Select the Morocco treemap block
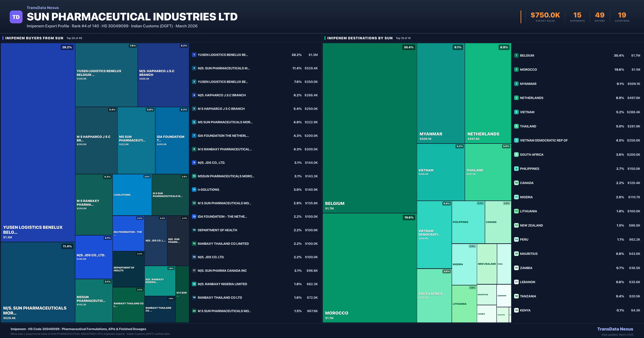Image resolution: width=644 pixels, height=338 pixels. [x=369, y=267]
